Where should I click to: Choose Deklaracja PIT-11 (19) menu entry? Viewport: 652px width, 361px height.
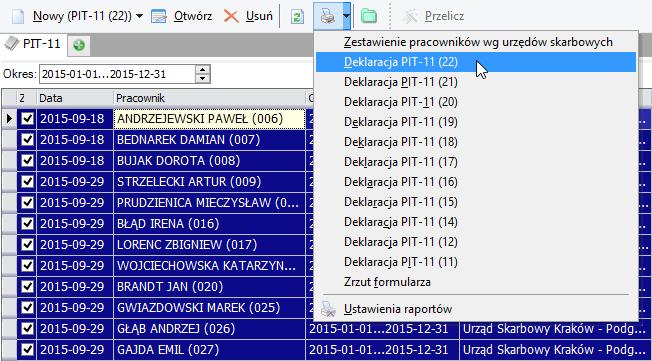(476, 122)
